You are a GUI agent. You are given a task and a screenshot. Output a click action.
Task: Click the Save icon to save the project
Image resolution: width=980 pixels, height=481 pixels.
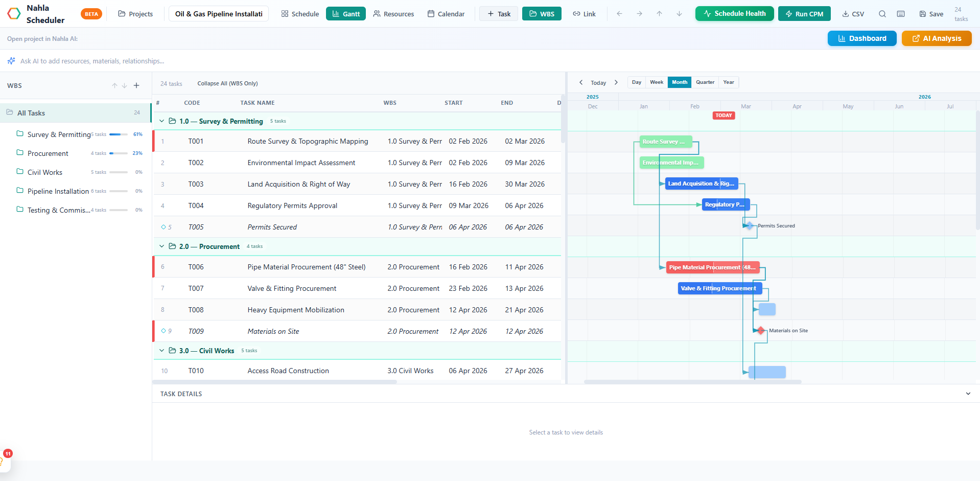click(x=924, y=14)
